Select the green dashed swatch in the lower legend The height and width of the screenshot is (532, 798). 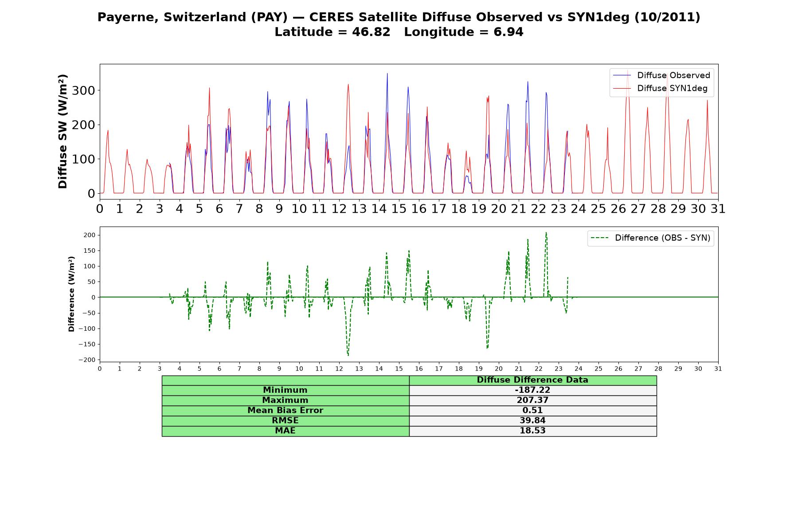click(600, 238)
